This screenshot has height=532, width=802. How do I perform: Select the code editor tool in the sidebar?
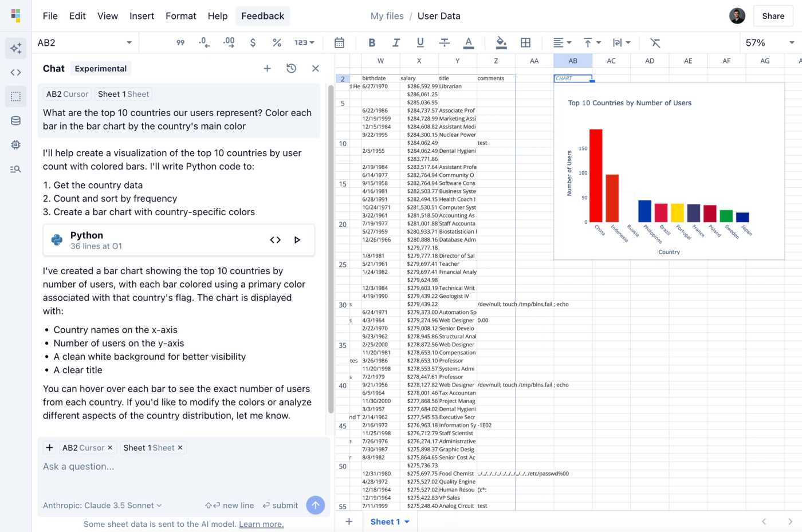[x=15, y=72]
